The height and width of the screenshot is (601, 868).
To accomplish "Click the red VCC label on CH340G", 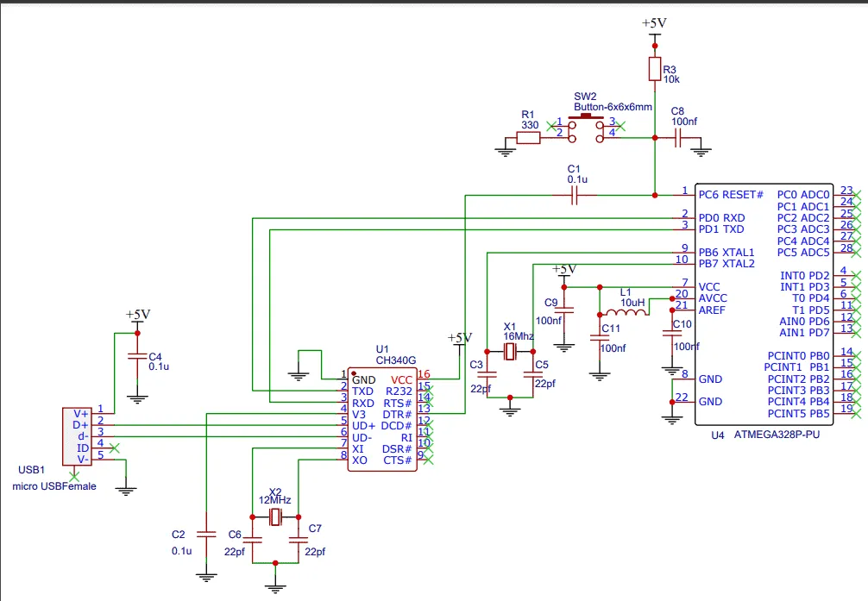I will [401, 380].
